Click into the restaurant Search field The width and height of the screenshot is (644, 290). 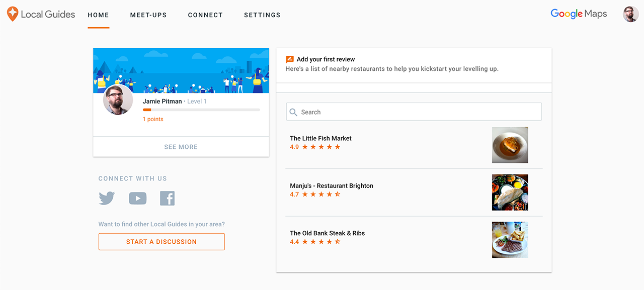(414, 112)
